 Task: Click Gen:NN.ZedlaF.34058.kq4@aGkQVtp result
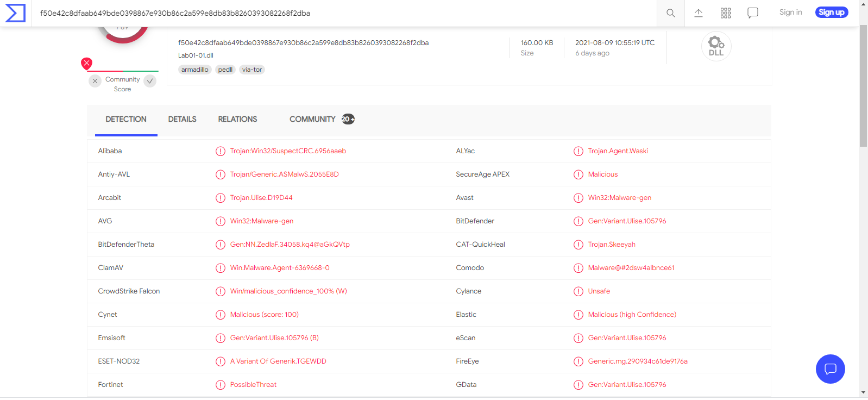coord(290,245)
